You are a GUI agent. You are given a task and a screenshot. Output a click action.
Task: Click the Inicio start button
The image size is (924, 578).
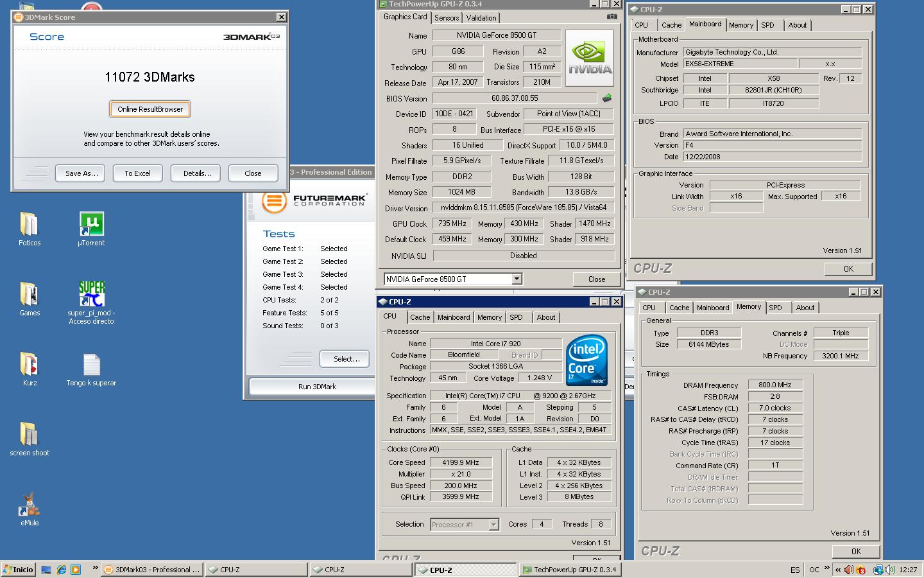tap(18, 570)
